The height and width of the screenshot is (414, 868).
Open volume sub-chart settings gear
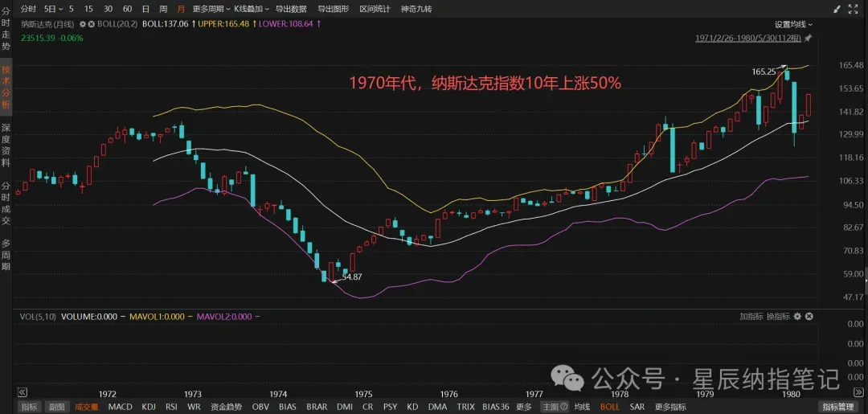pos(797,317)
